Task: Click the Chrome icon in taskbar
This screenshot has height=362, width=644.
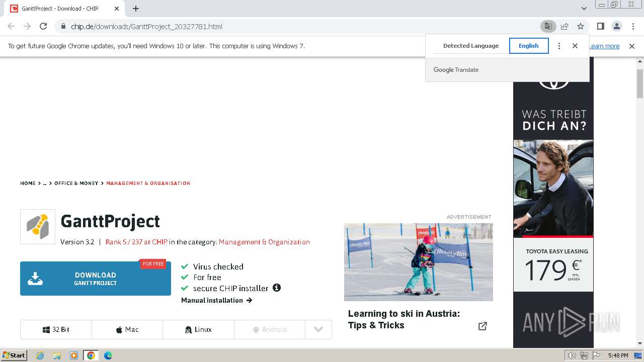Action: point(91,355)
